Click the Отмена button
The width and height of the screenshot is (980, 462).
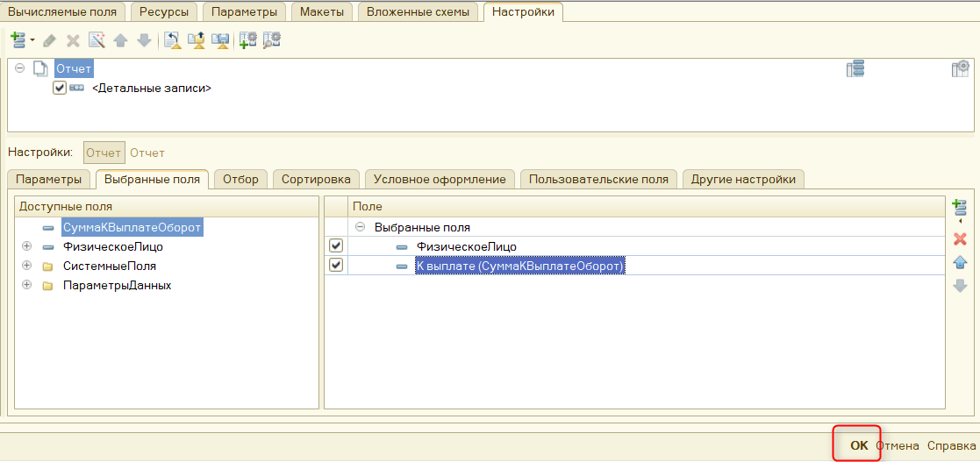click(897, 445)
